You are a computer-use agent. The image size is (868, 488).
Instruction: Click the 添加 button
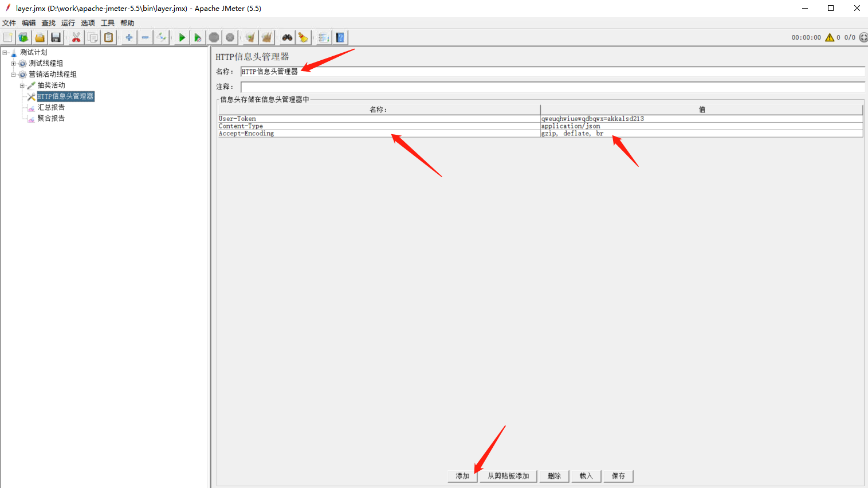click(462, 476)
